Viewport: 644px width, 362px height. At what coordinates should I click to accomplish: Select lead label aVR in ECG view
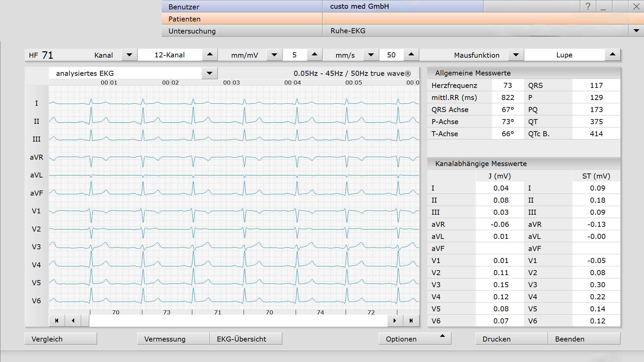point(37,157)
